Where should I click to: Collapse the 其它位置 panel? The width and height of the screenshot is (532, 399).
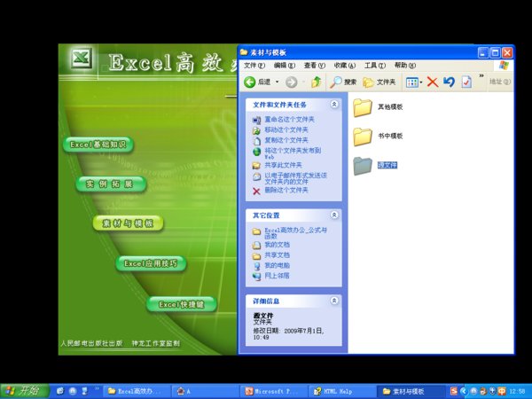[x=334, y=215]
